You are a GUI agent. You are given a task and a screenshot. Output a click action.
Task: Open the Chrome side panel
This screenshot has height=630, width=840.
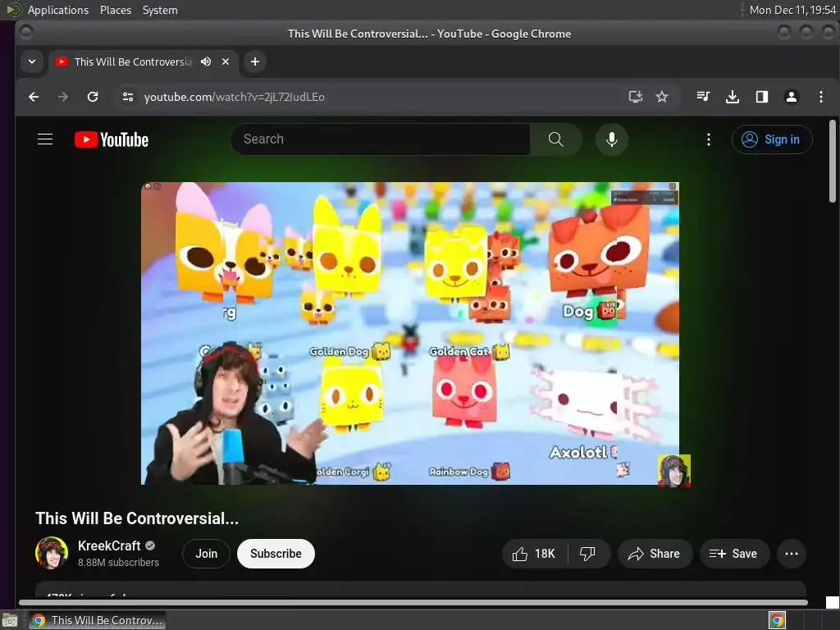(762, 97)
